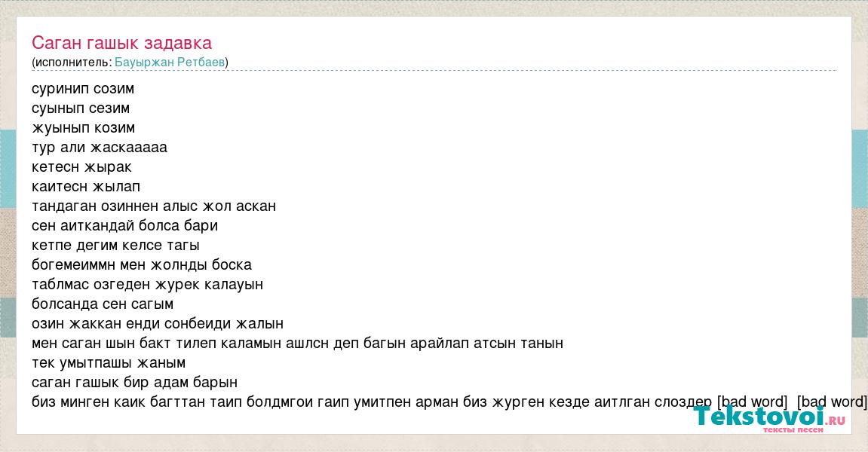Click the line болсанда сен сагым
Screen dimensions: 868x452
point(103,304)
